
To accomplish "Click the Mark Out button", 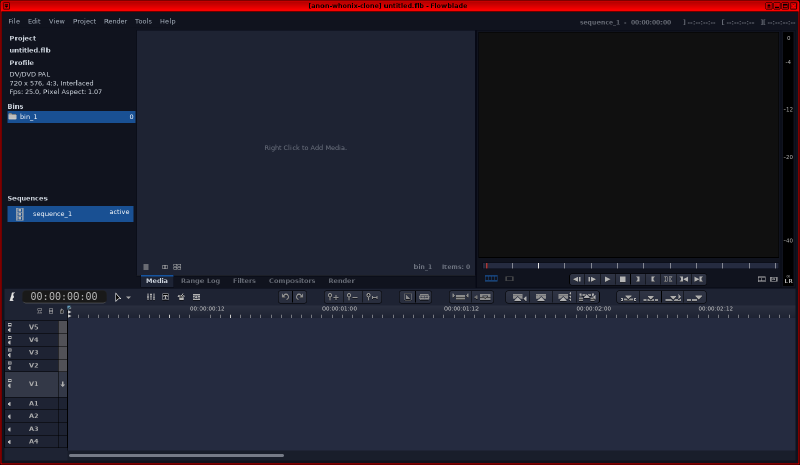I will (653, 279).
